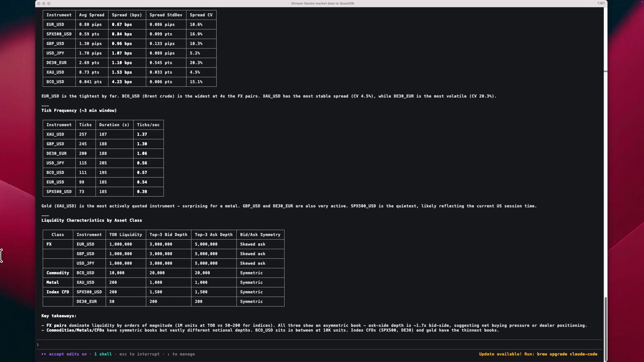Click the 'TOB Liquidity' column header

126,235
